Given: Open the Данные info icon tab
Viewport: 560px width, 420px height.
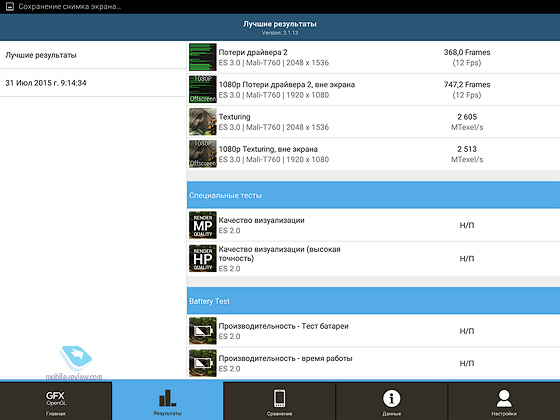Looking at the screenshot, I should (391, 401).
